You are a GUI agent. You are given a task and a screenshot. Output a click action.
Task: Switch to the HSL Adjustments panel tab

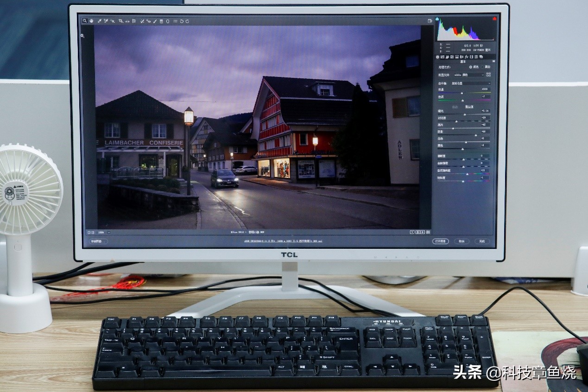[452, 57]
